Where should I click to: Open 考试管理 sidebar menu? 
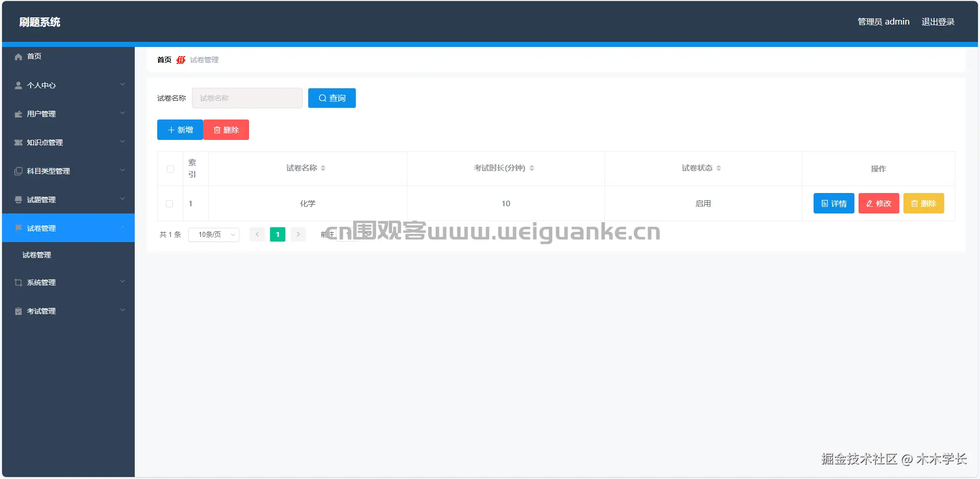click(x=68, y=311)
